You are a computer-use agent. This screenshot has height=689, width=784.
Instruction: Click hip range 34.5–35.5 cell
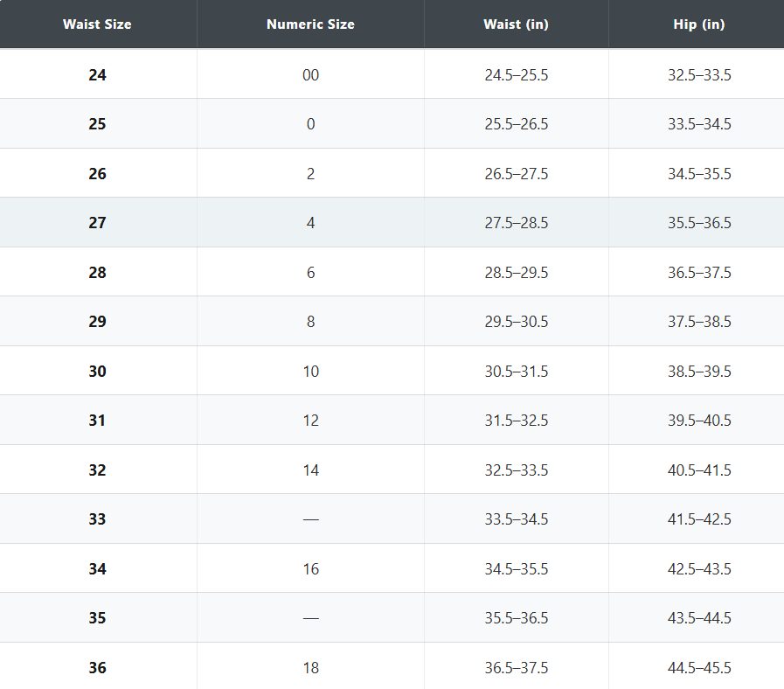coord(698,174)
